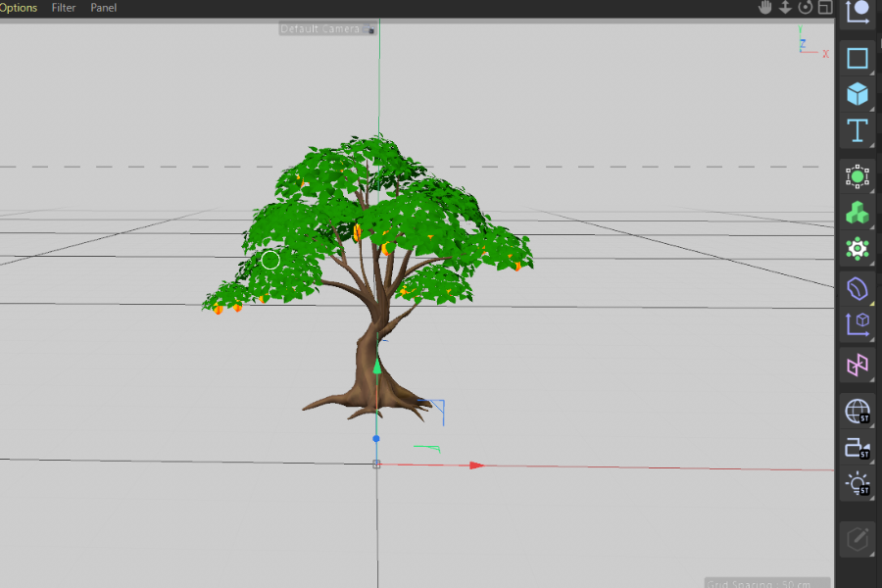Click the blue Z-axis dot handle
Viewport: 882px width, 588px height.
click(376, 438)
